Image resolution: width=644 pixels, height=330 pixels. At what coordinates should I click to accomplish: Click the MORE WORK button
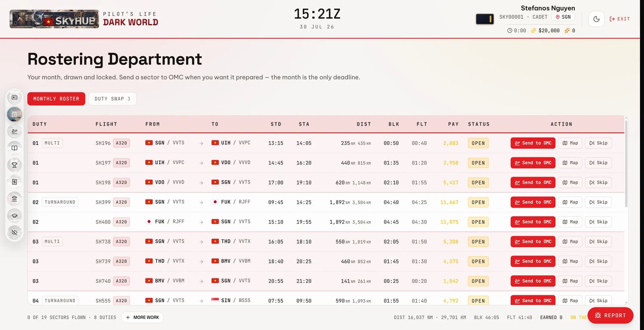[x=142, y=318]
